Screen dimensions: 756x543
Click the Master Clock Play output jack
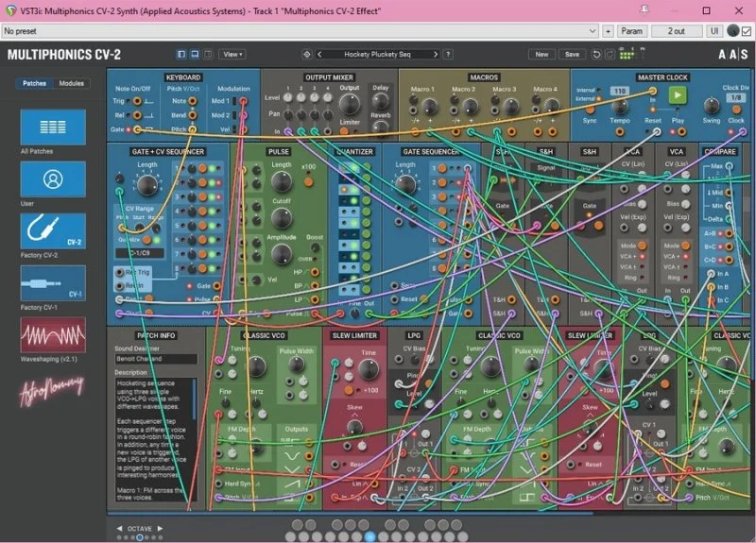coord(681,131)
